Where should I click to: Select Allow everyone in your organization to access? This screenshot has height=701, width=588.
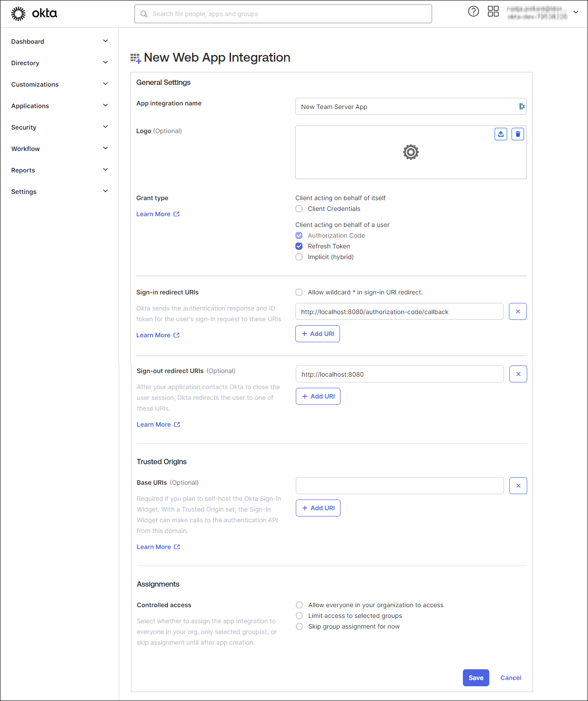pyautogui.click(x=299, y=605)
